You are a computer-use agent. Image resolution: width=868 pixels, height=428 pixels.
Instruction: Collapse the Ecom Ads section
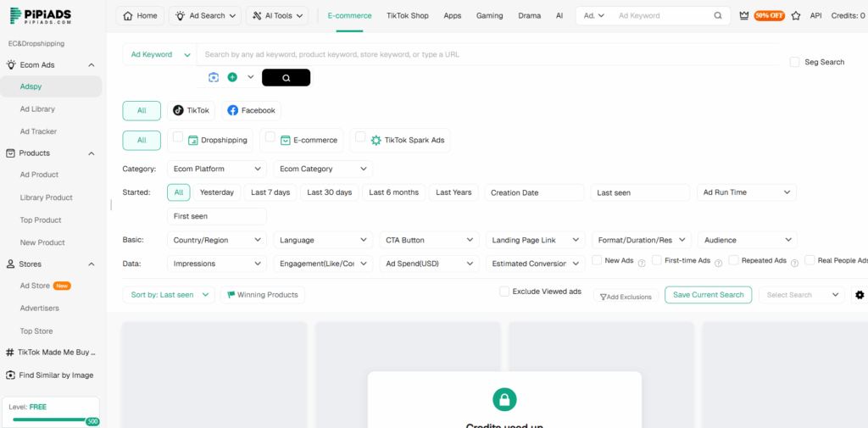point(92,64)
